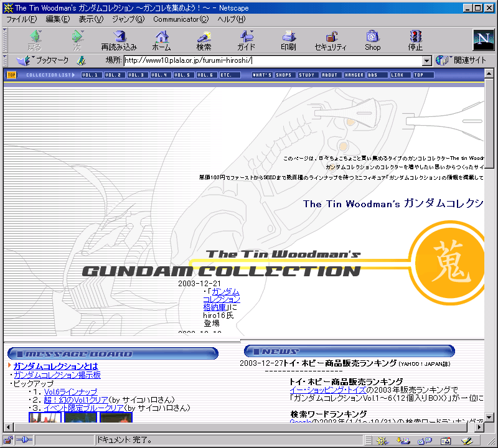Screen dimensions: 498x448
Task: Click the vertical scrollbar up arrow
Action: [x=489, y=73]
